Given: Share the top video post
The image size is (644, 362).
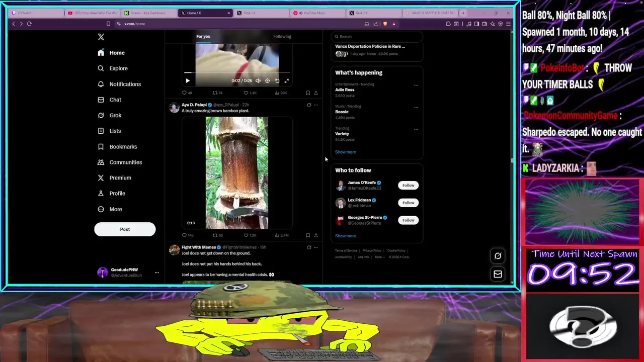Looking at the screenshot, I should point(316,93).
